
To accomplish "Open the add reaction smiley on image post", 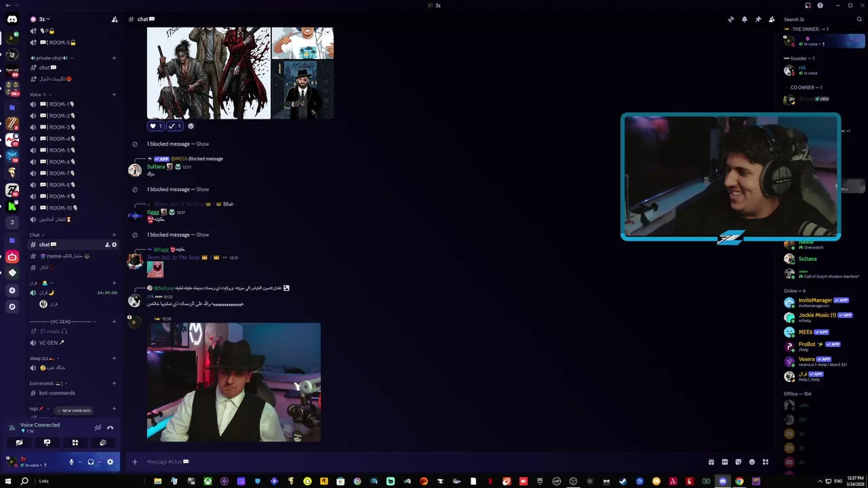I will (x=191, y=126).
